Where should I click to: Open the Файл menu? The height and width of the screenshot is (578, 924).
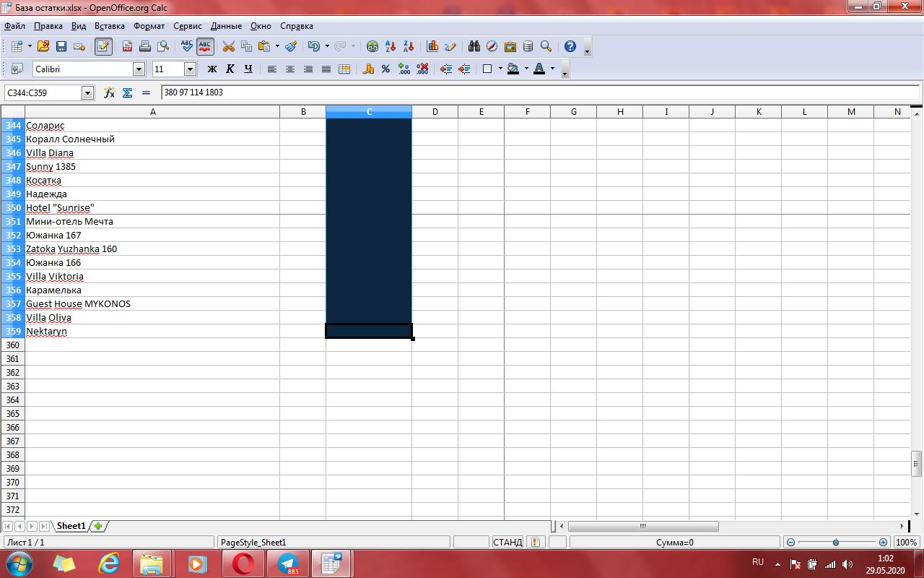tap(14, 26)
